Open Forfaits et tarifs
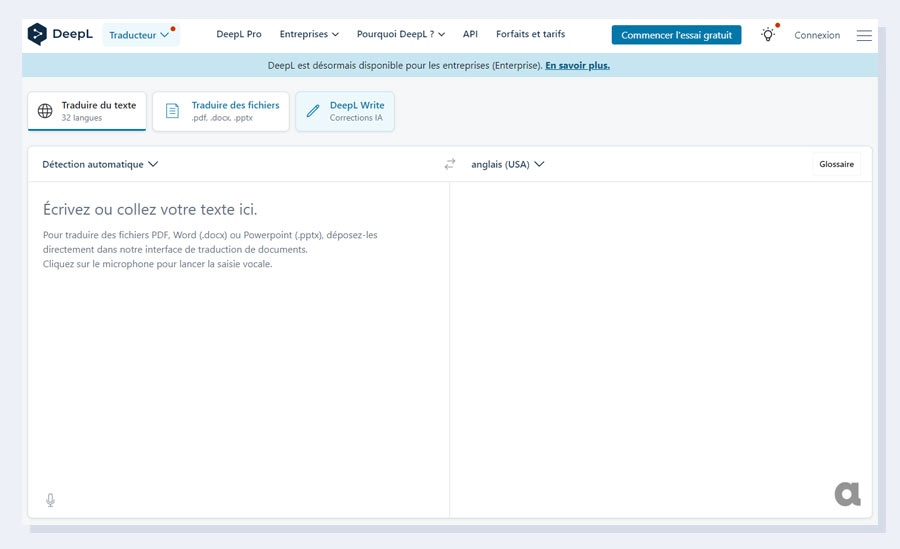Viewport: 900px width, 549px height. (x=530, y=34)
